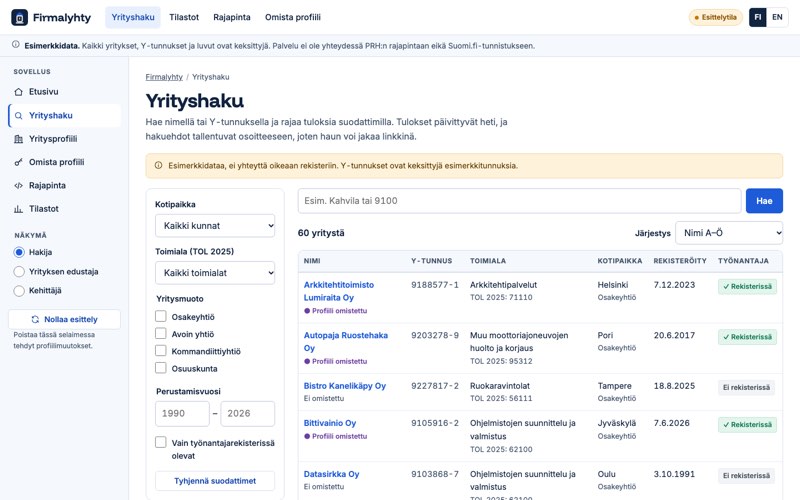Click the 60 yritystä result count
This screenshot has width=800, height=500.
click(x=321, y=233)
